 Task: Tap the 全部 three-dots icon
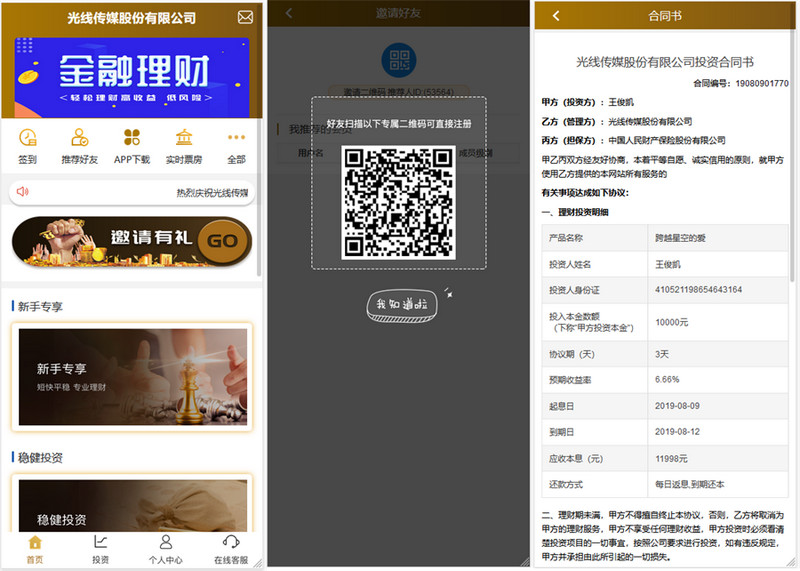(x=236, y=137)
